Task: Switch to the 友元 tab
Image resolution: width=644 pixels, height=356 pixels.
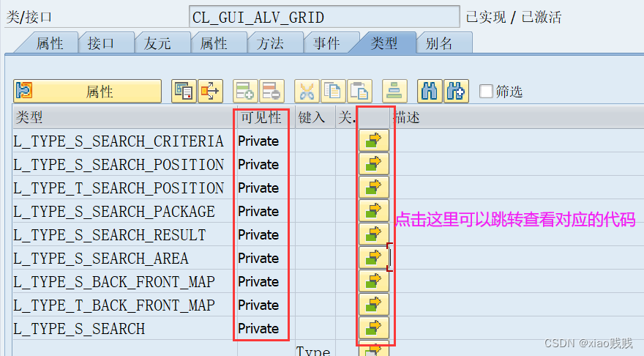Action: point(157,42)
